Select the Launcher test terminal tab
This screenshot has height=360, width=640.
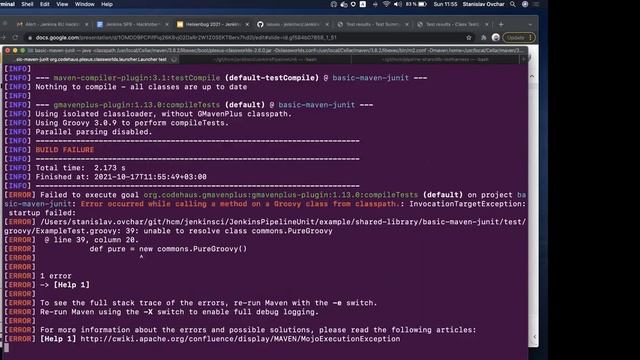(91, 60)
